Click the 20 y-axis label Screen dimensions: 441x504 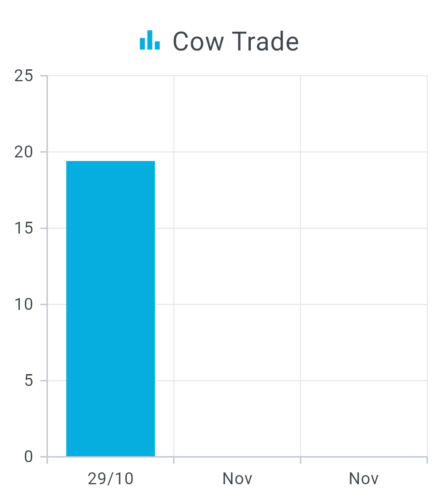click(x=24, y=152)
